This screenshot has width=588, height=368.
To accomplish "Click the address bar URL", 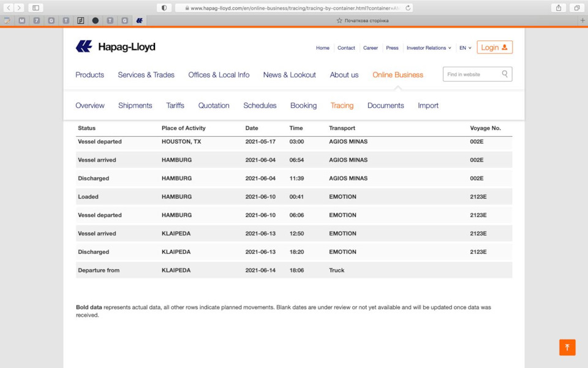I will (x=295, y=8).
